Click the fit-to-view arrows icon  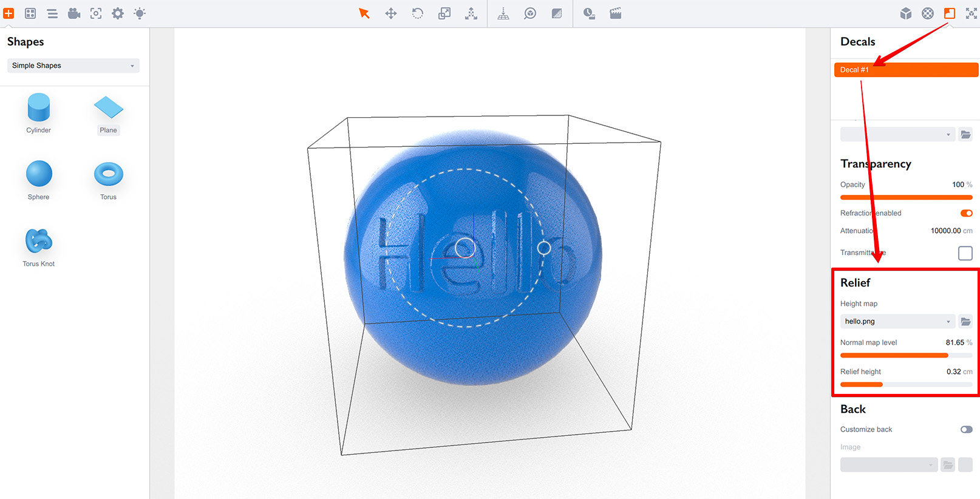pos(971,13)
